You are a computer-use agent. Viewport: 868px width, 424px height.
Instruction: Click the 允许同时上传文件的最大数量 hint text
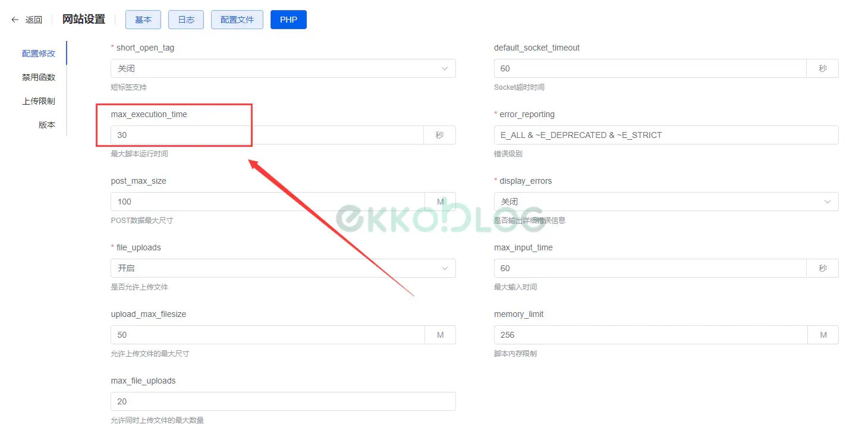click(157, 420)
